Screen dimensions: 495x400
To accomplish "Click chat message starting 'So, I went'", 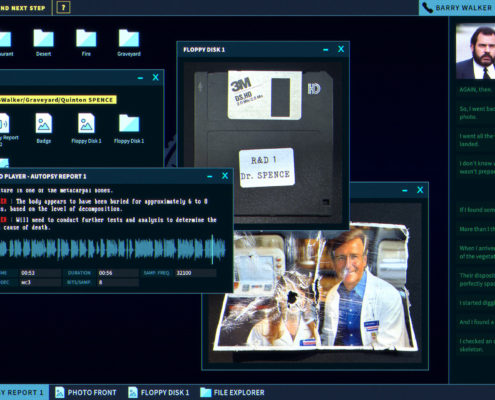I will click(x=477, y=113).
